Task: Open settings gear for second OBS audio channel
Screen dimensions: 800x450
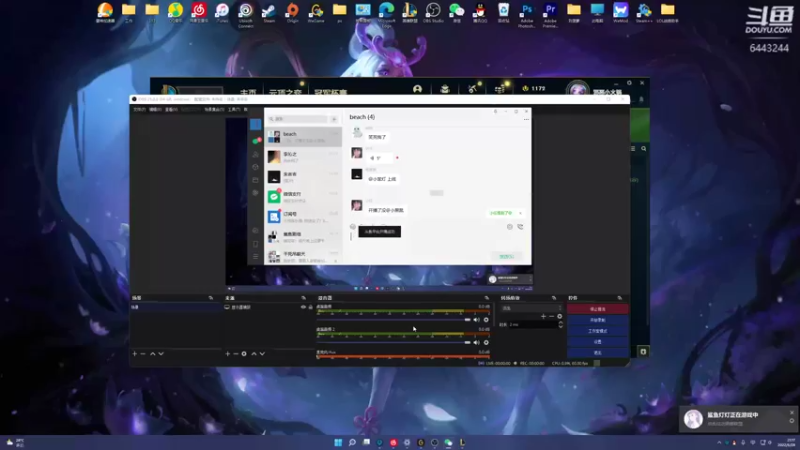Action: tap(486, 342)
